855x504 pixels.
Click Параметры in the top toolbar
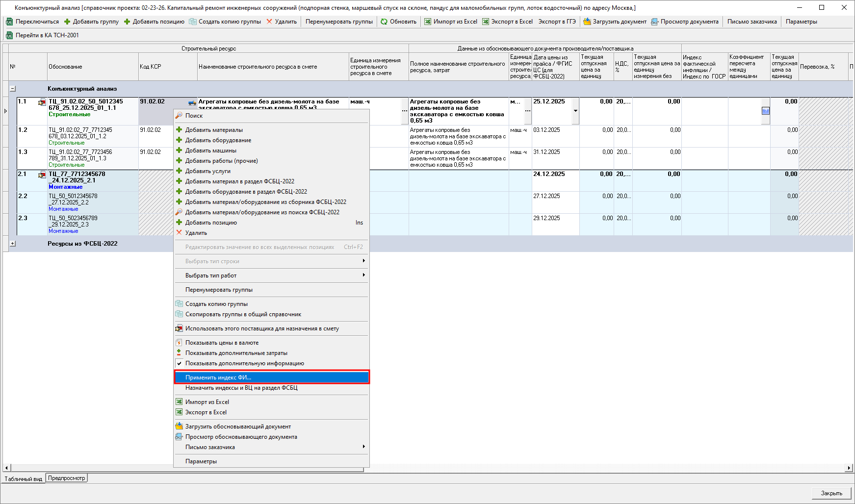[x=801, y=22]
